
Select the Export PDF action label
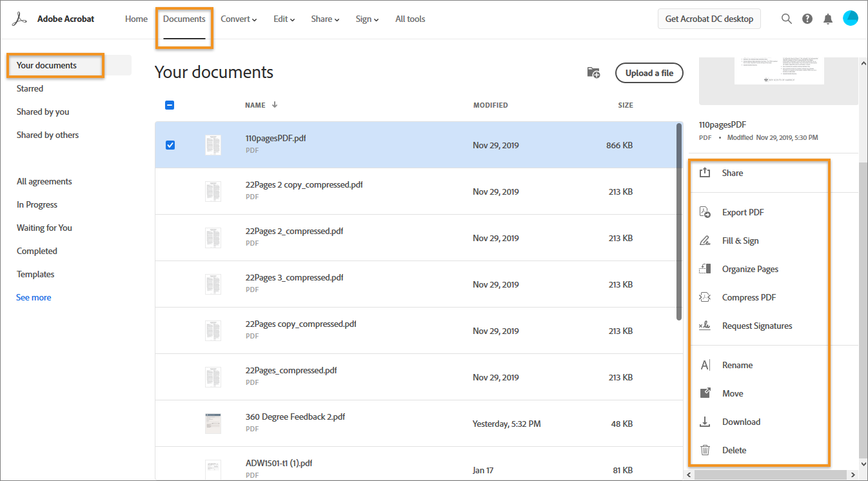(743, 212)
